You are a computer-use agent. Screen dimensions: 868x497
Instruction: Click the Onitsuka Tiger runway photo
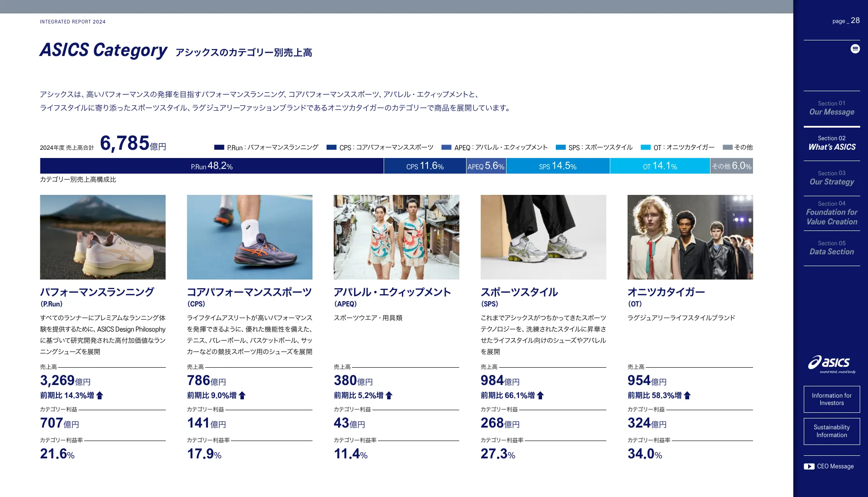pos(690,237)
